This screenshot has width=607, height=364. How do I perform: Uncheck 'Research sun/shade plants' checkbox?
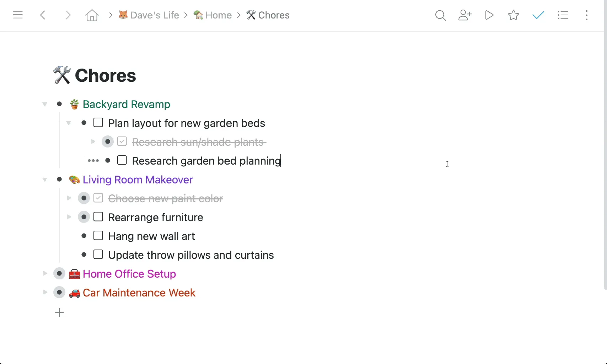122,141
